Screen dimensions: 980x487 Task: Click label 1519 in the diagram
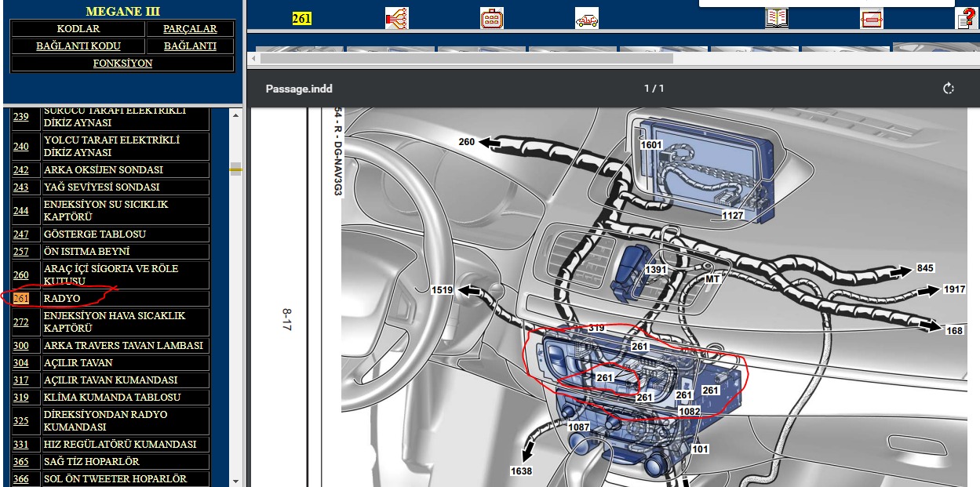click(x=443, y=290)
